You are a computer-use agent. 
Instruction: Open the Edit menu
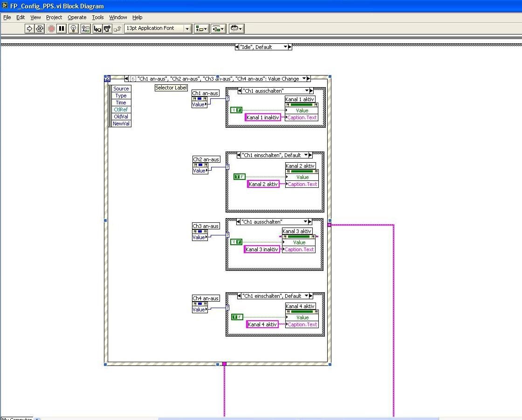[21, 17]
